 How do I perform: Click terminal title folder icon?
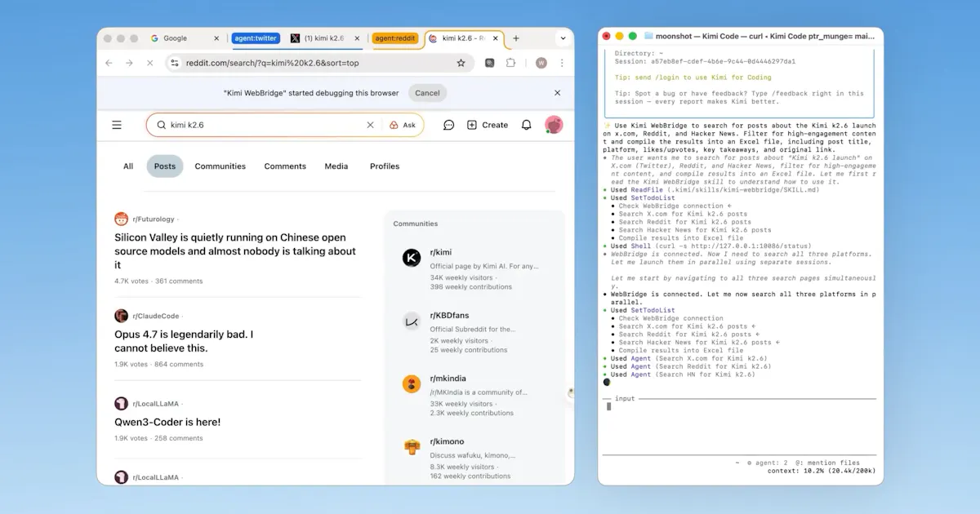click(x=648, y=36)
